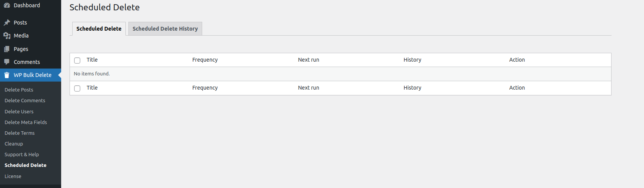644x188 pixels.
Task: Click the Posts pushpin icon
Action: pos(7,23)
